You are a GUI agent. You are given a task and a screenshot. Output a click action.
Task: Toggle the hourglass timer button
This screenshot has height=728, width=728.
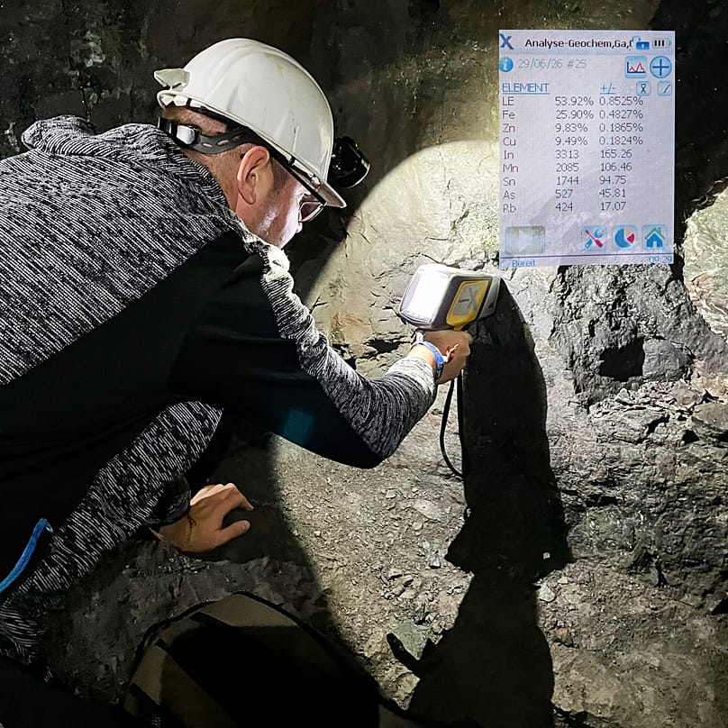tap(643, 88)
